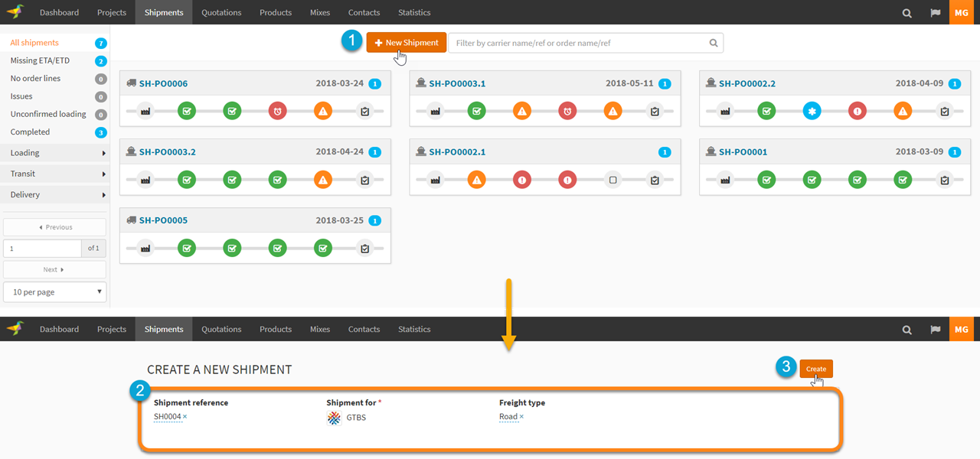Click the flag notification icon in top bar

[x=935, y=12]
